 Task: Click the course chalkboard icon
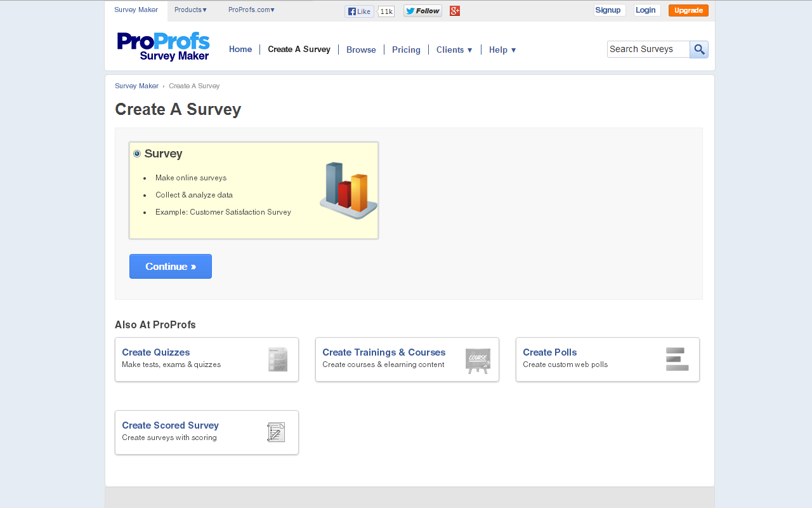click(x=478, y=360)
